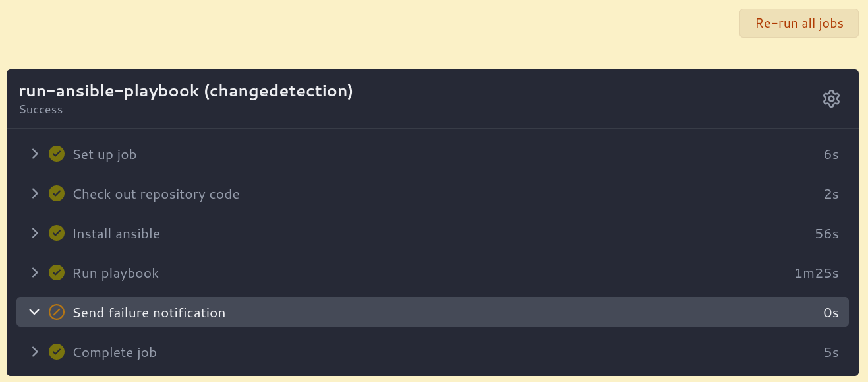Click the run-ansible-playbook (changedetection) job title

coord(186,91)
